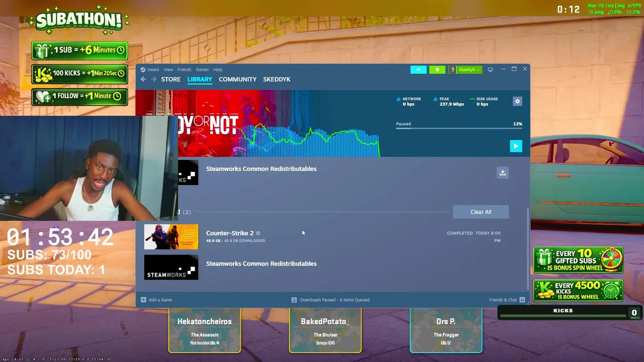
Task: Click the Clear All button
Action: (480, 212)
